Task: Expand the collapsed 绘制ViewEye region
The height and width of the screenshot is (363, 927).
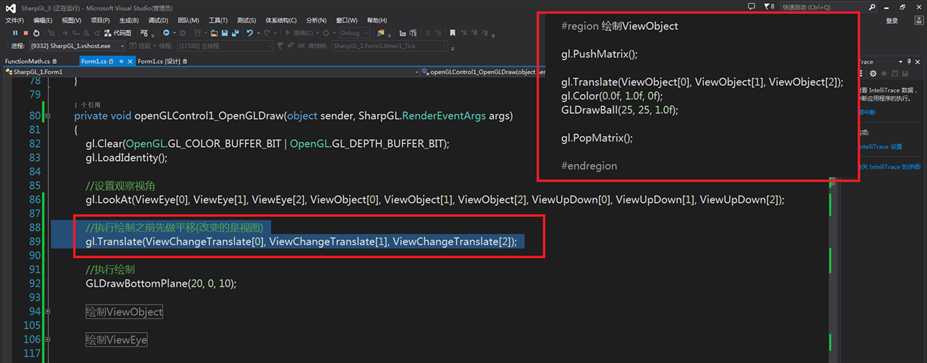Action: click(x=47, y=339)
